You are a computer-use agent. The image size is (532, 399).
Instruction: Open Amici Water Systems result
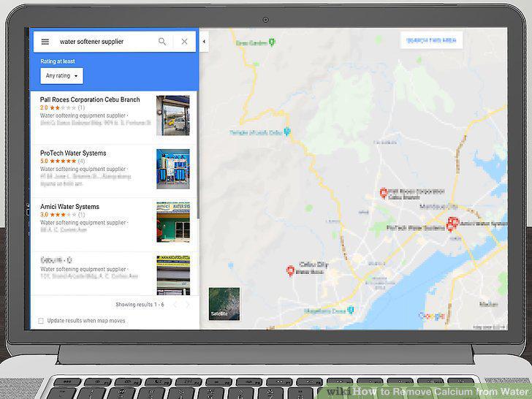click(x=114, y=224)
